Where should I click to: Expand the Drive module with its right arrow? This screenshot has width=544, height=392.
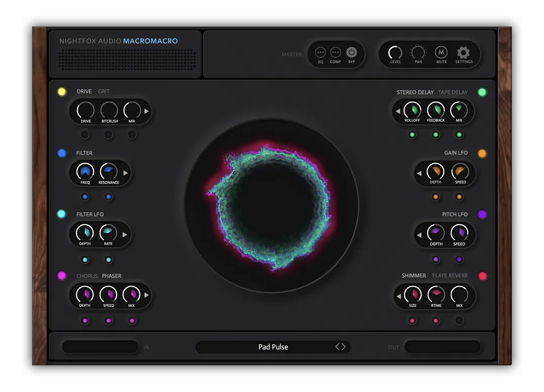147,111
